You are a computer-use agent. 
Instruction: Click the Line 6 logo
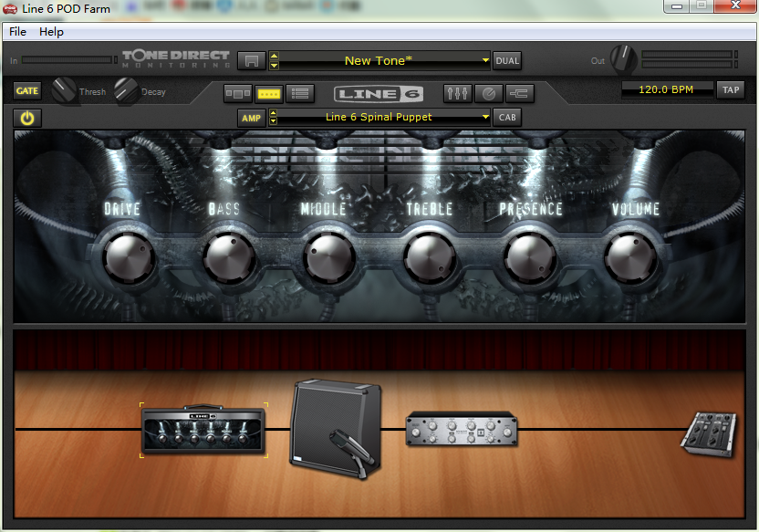pos(379,93)
